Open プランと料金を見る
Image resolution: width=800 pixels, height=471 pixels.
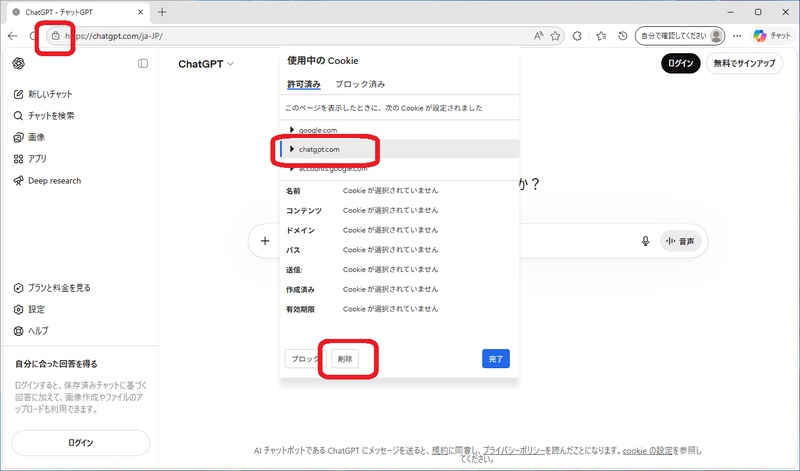click(x=52, y=288)
